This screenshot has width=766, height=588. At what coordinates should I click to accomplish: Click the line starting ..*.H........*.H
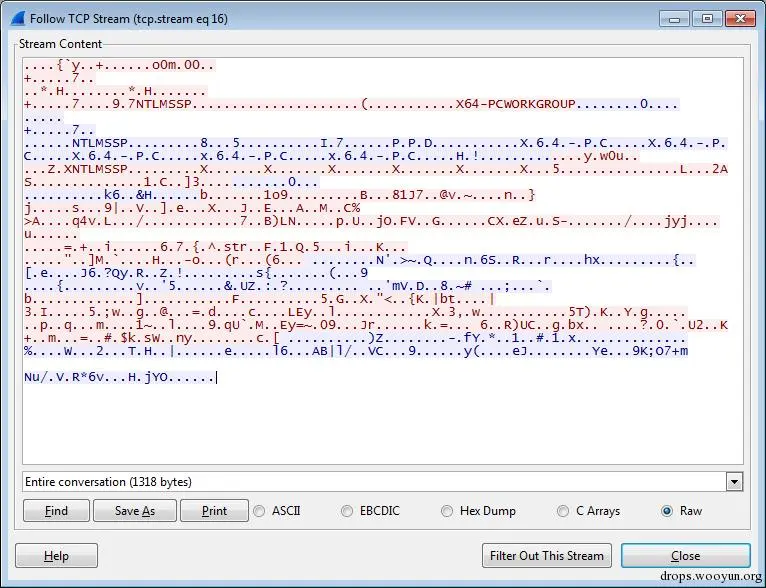(x=116, y=91)
